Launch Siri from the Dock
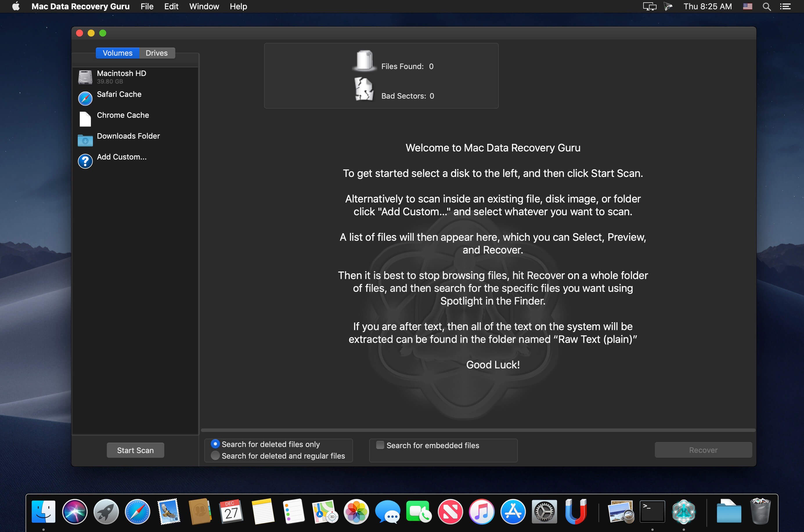 tap(75, 512)
